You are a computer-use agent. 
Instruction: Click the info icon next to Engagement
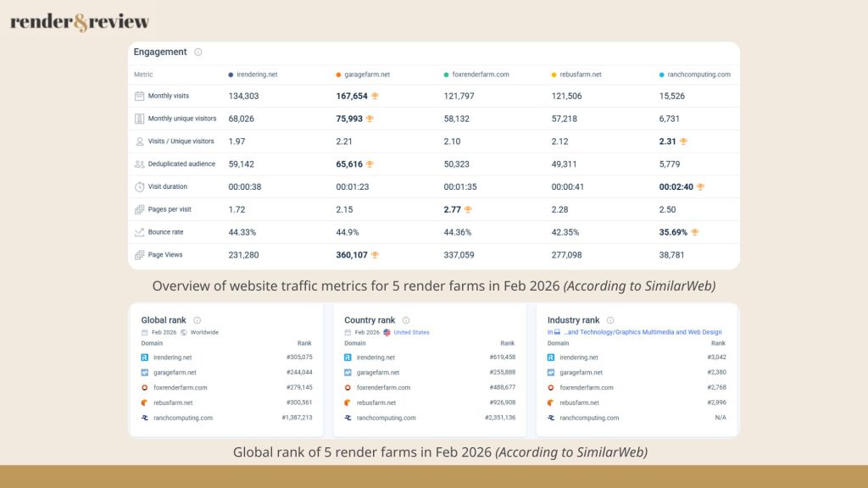click(x=198, y=52)
